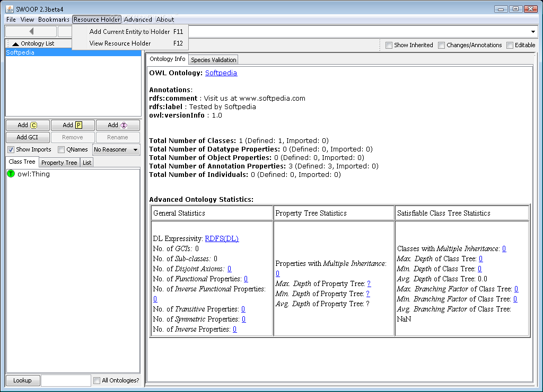Screen dimensions: 543x392
Task: Click Inverse Functional Properties count link
Action: pos(155,299)
